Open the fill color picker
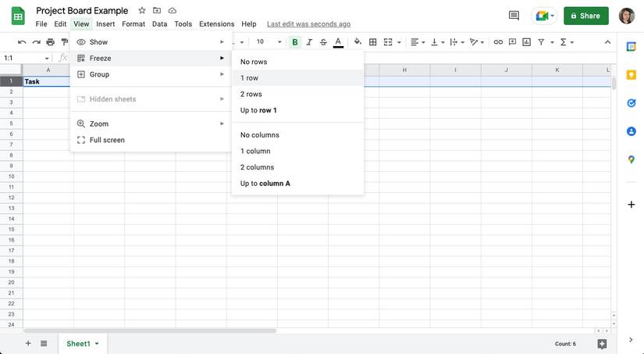Screen dimensions: 644x354 tap(358, 42)
